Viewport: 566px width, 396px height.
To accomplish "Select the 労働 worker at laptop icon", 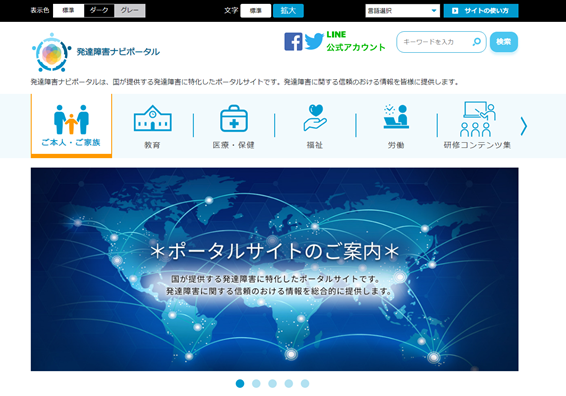I will pos(396,117).
